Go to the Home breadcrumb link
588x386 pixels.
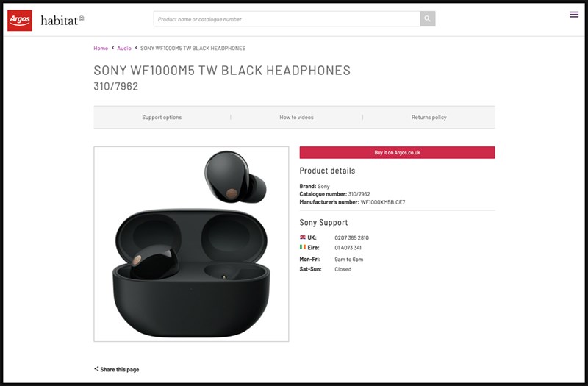tap(101, 48)
